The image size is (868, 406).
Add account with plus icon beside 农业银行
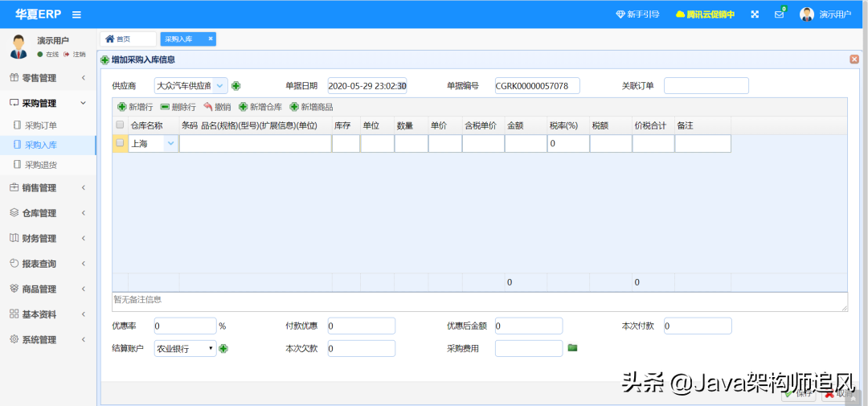click(x=223, y=348)
